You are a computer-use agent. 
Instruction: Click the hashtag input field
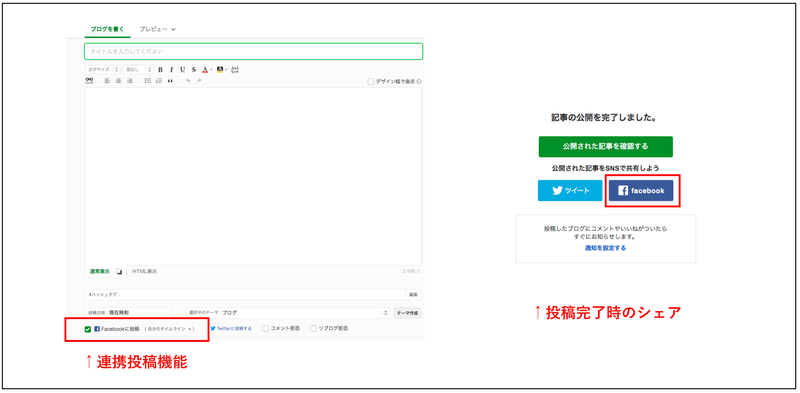click(x=244, y=294)
